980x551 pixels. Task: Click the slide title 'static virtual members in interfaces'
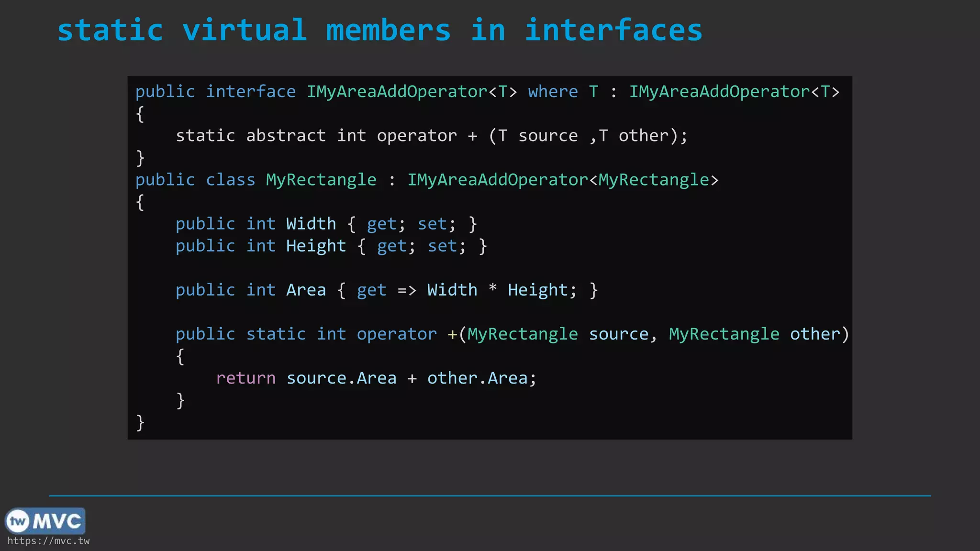[x=380, y=30]
